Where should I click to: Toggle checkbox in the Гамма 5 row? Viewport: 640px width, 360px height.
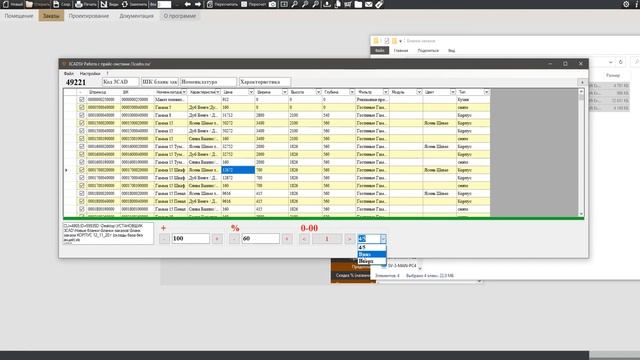[x=82, y=107]
